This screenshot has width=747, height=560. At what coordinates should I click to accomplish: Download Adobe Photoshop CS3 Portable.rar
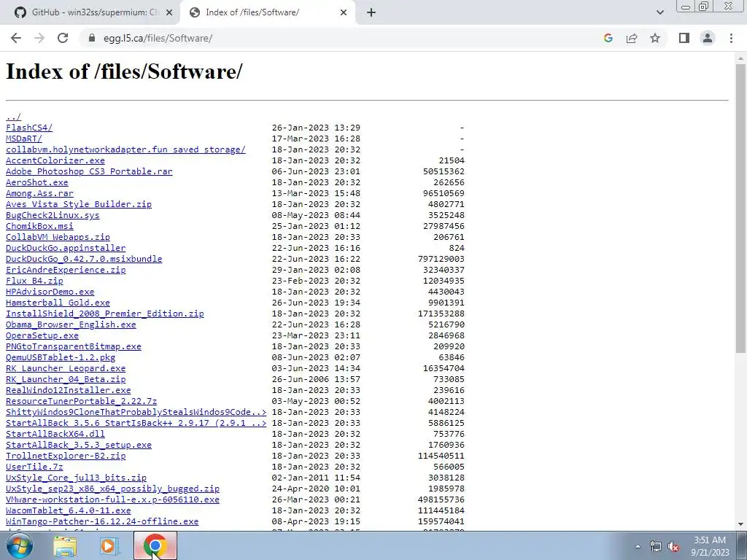pyautogui.click(x=89, y=171)
